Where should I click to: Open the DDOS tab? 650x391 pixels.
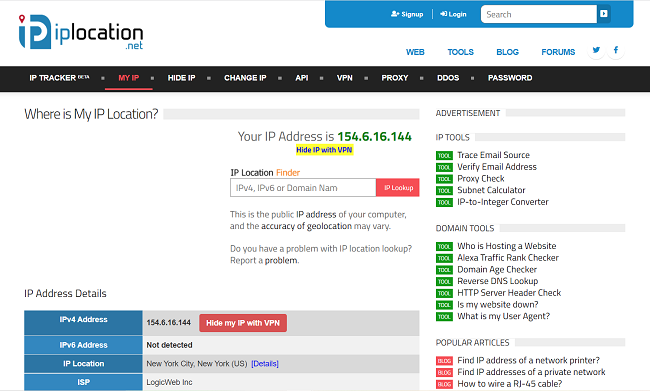click(x=448, y=78)
